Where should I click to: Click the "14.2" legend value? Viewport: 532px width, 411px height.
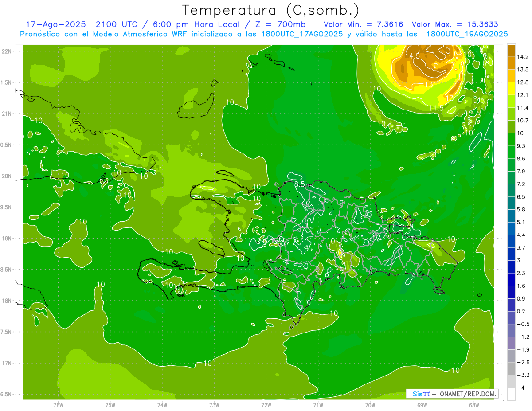coord(523,57)
